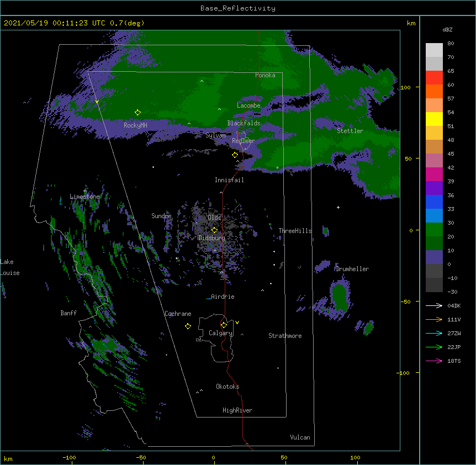Click the green storm cell near Drumheller

[x=339, y=296]
